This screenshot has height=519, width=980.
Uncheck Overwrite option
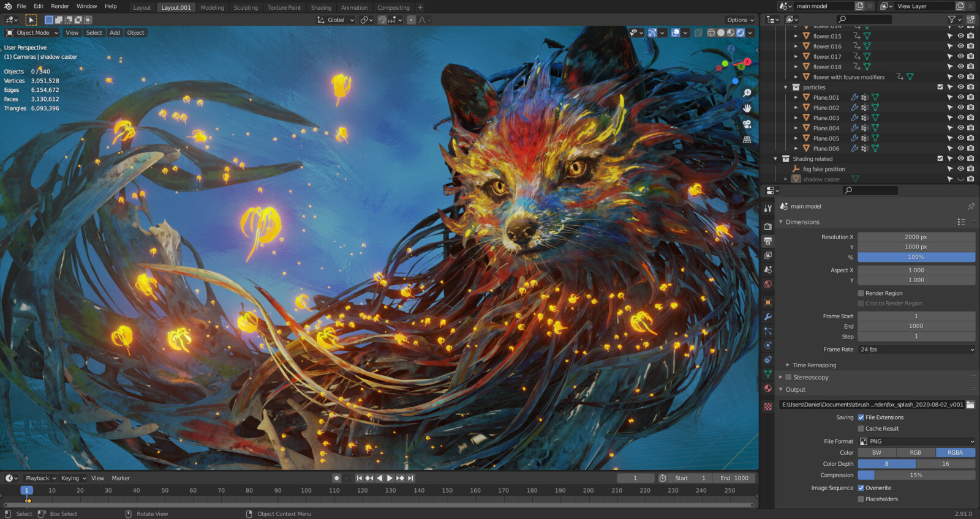pyautogui.click(x=861, y=488)
